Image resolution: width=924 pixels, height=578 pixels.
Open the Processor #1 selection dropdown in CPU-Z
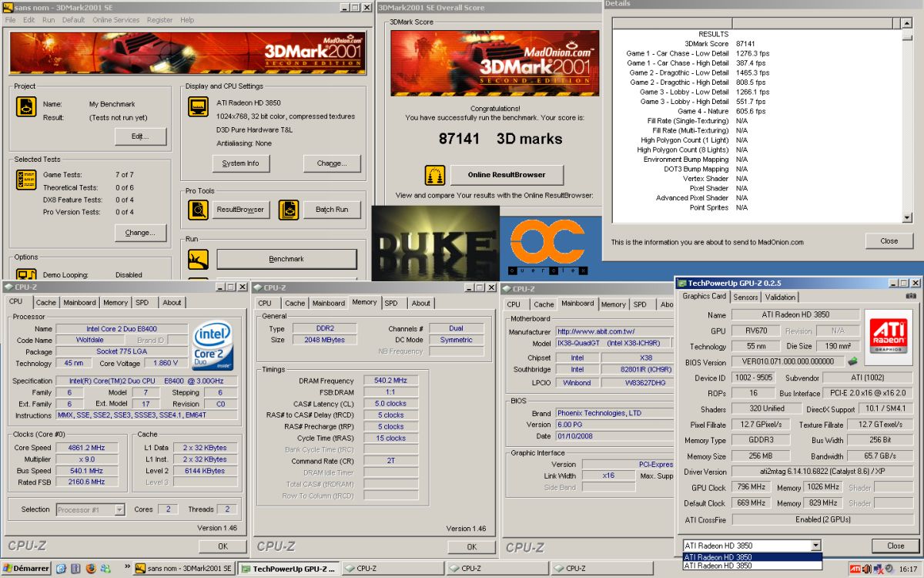point(119,509)
